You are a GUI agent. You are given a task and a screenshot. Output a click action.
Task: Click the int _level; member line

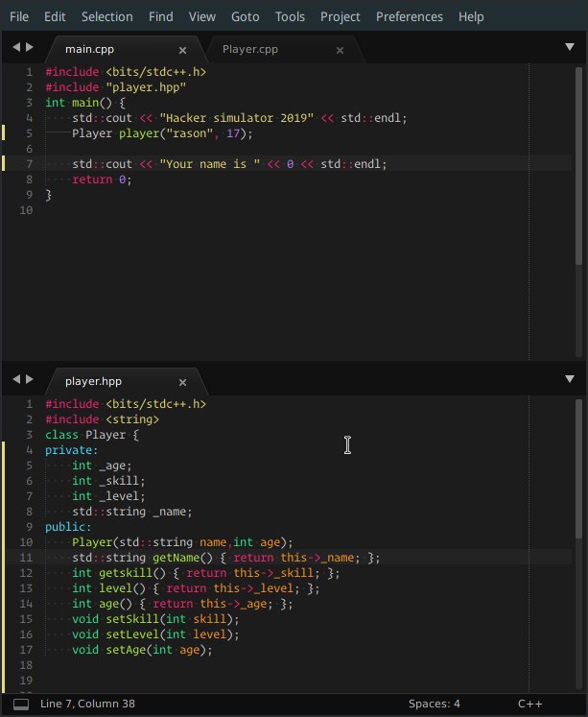pos(108,496)
